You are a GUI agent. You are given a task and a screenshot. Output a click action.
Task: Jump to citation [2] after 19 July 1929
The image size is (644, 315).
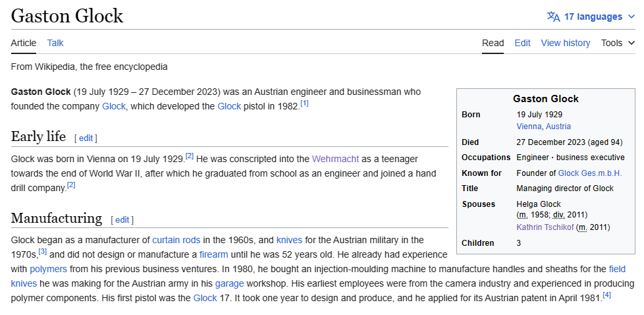coord(190,156)
